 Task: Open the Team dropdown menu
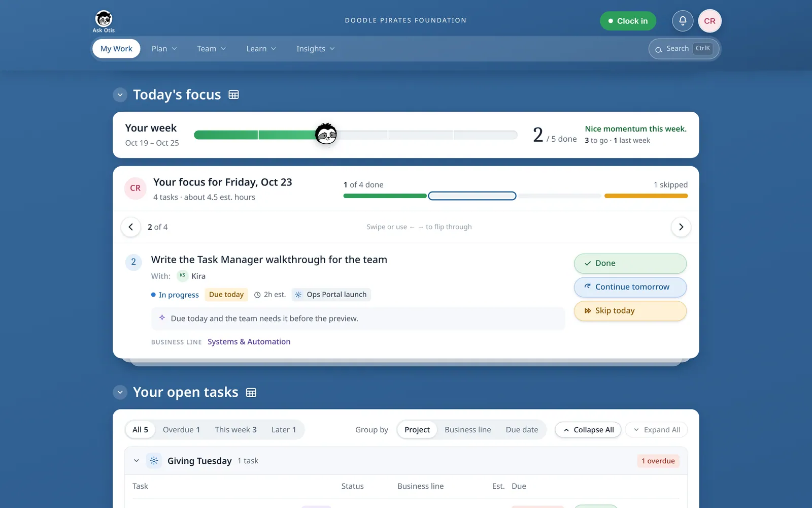(211, 49)
